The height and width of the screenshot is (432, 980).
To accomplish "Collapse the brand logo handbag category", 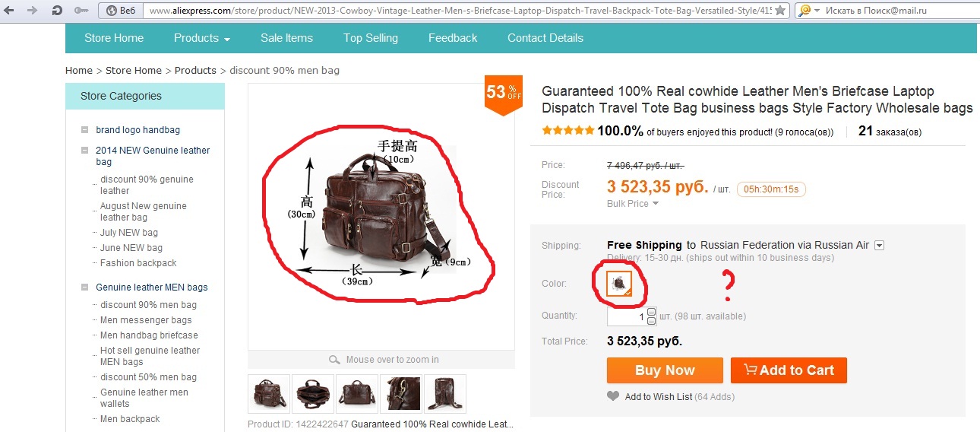I will pos(85,130).
